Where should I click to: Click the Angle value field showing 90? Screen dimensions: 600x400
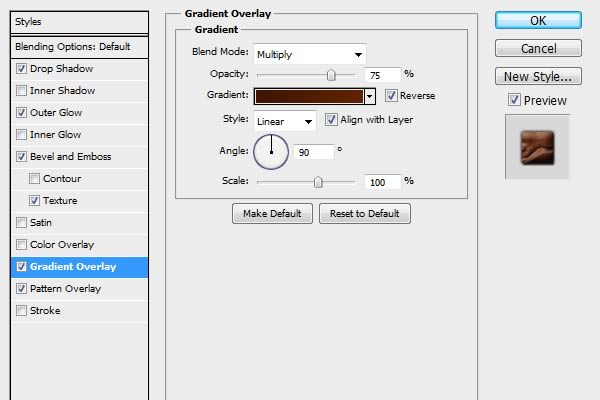(x=314, y=152)
